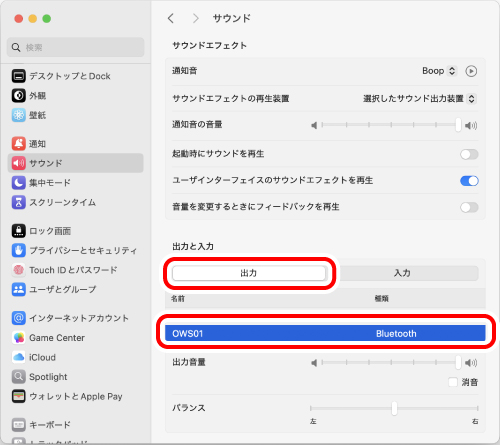The height and width of the screenshot is (445, 500).
Task: Click the 出力音量 slider track
Action: tap(391, 362)
